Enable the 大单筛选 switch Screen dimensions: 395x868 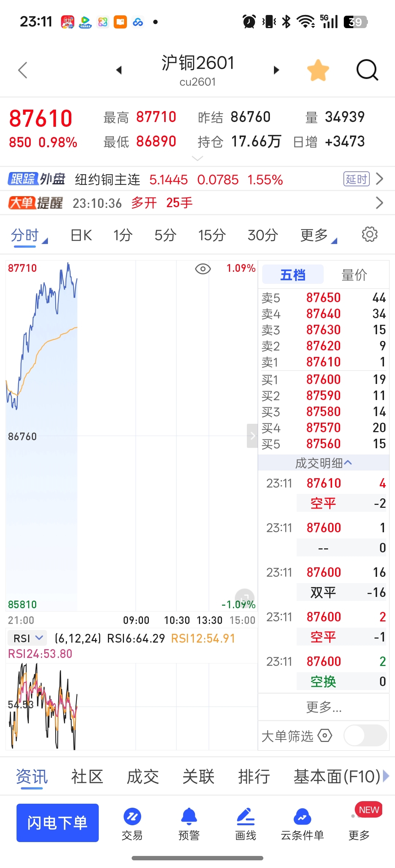point(365,735)
